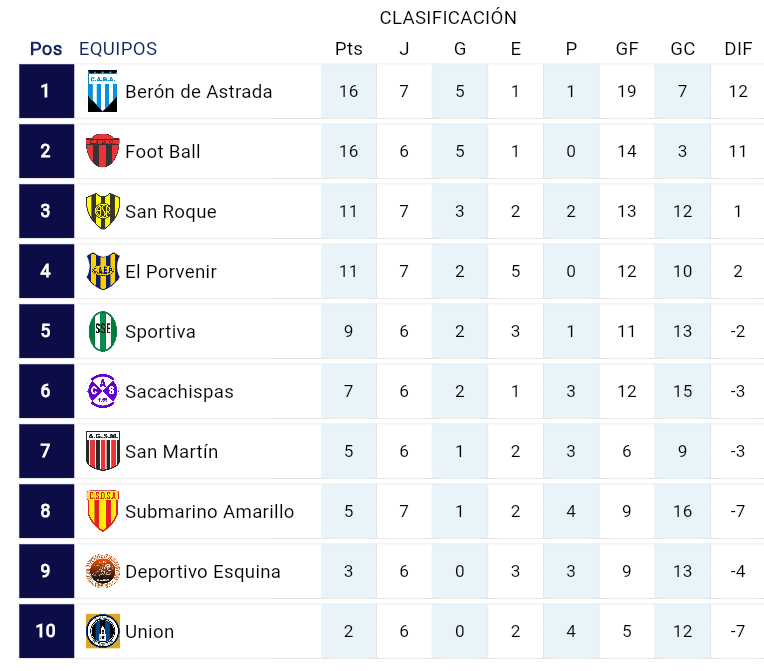Click the El Porvenir team crest

coord(103,271)
